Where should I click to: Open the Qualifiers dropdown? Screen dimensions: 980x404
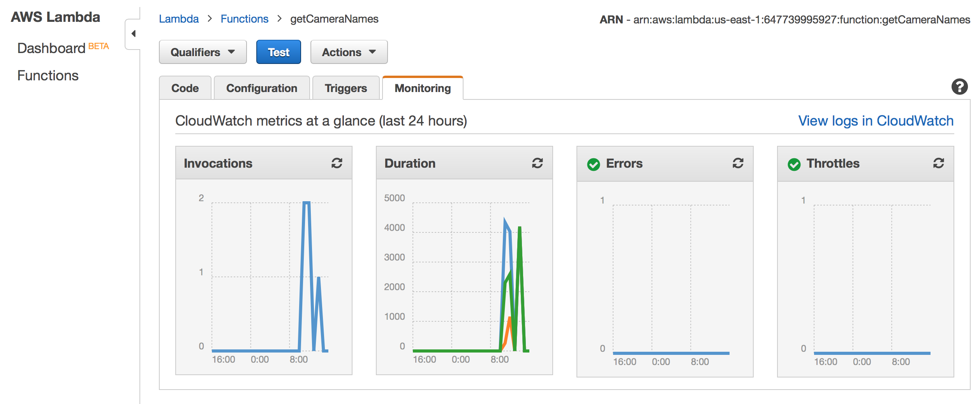203,52
